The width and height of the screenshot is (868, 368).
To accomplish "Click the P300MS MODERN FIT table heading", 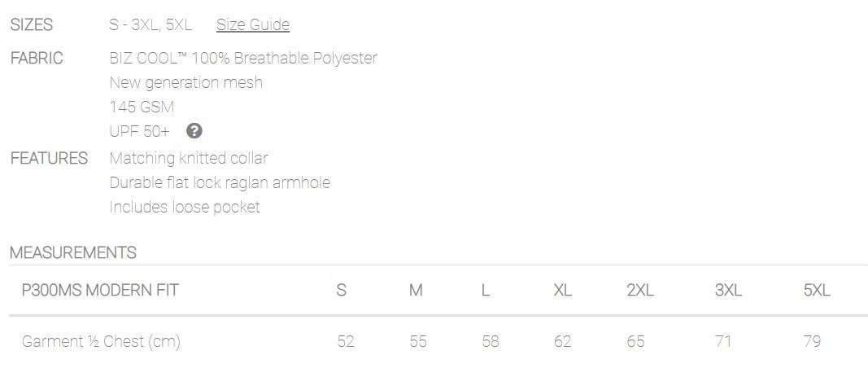I will click(100, 290).
